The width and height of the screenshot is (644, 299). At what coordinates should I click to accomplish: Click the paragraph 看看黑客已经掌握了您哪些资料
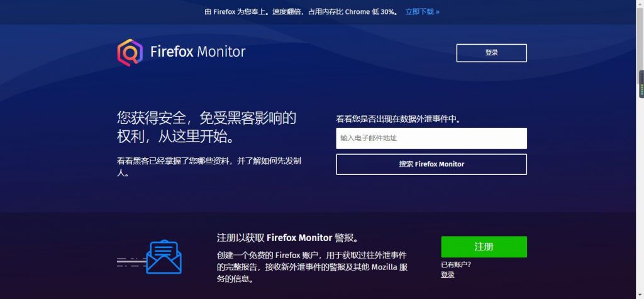tap(209, 167)
